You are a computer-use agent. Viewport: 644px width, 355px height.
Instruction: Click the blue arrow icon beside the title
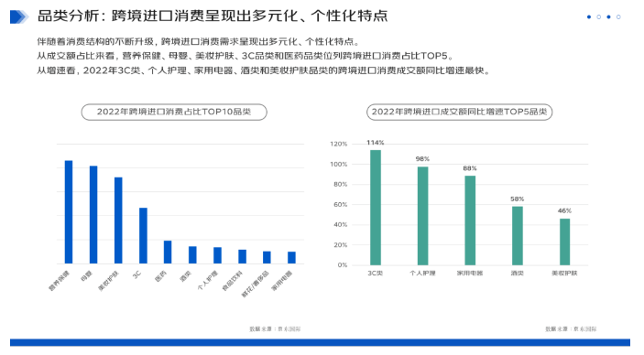coord(19,16)
